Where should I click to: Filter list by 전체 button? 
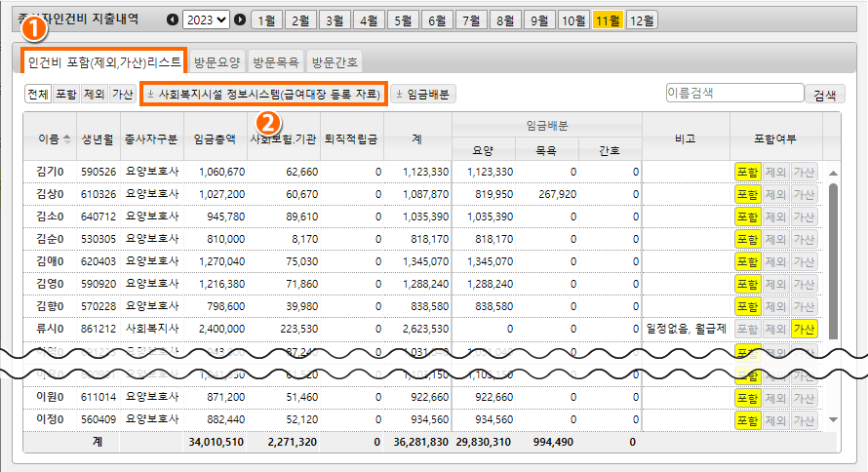pos(38,95)
